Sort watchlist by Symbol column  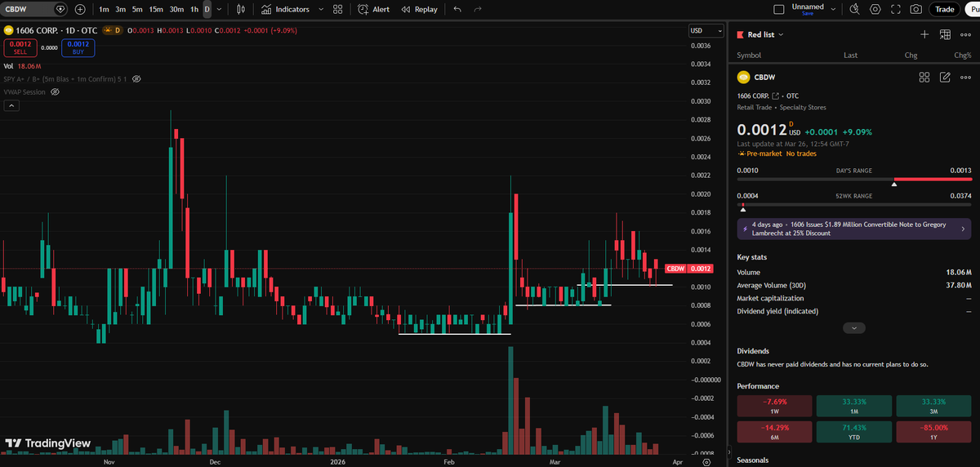click(749, 56)
